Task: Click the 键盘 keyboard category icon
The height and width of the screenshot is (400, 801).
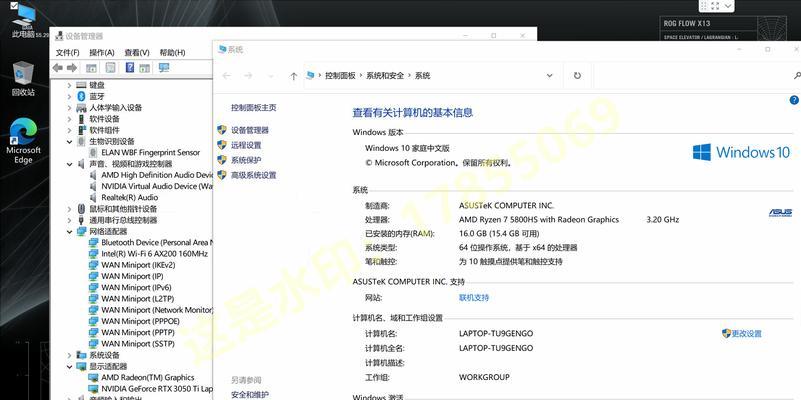Action: point(81,85)
